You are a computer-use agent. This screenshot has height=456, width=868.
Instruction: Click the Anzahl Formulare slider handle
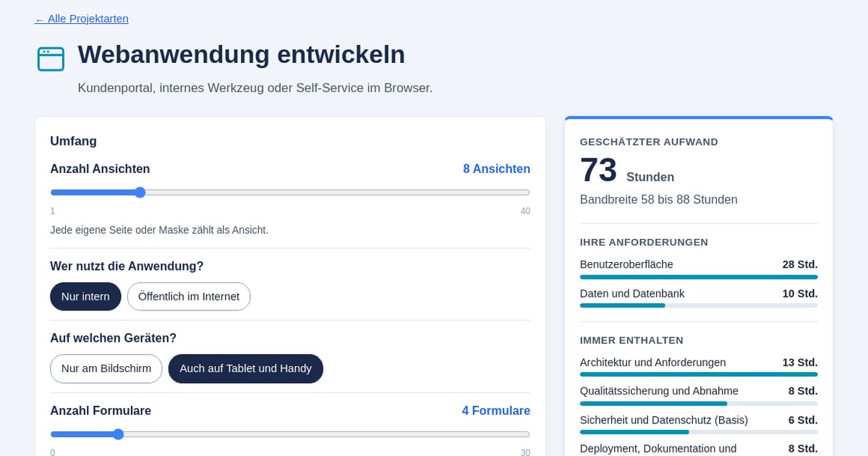click(x=118, y=434)
